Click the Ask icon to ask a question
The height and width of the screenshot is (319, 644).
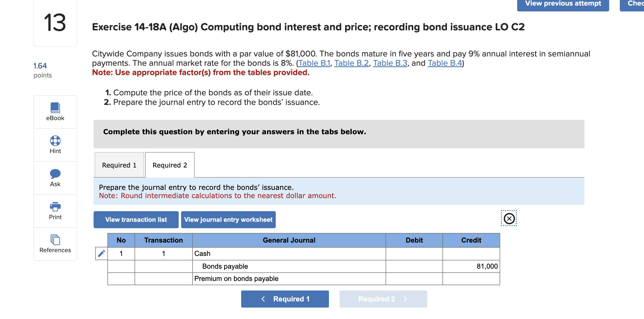tap(55, 178)
